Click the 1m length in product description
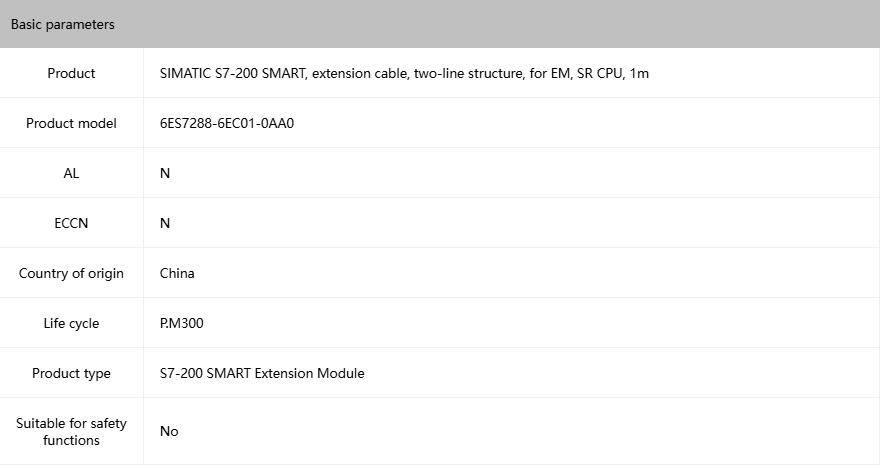The width and height of the screenshot is (882, 468). tap(640, 73)
